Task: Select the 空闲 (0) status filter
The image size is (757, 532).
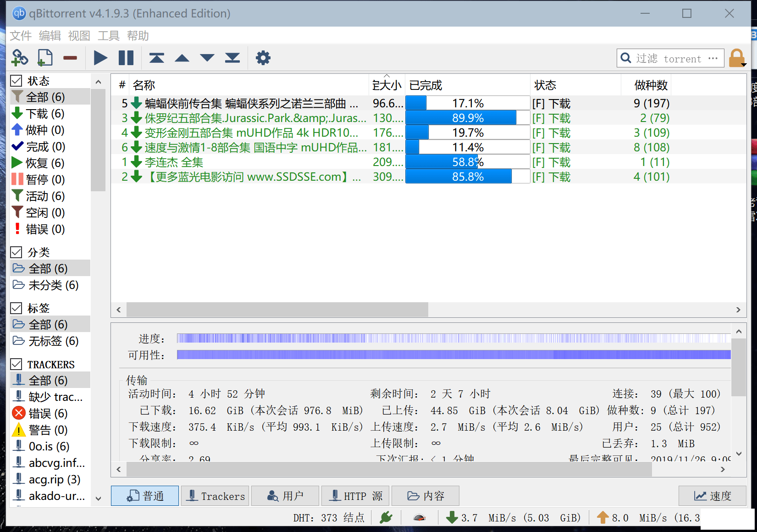Action: coord(50,213)
